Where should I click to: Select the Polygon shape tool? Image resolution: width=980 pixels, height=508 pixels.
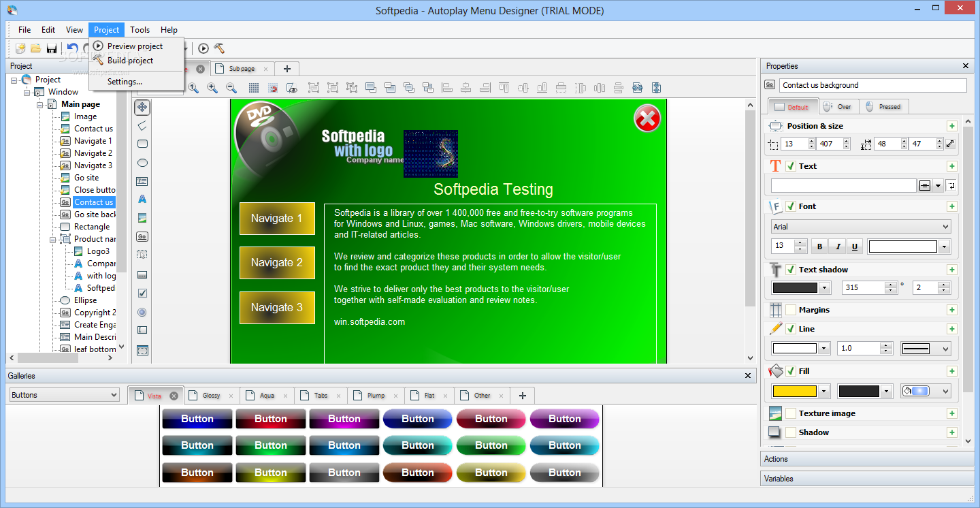(x=142, y=126)
